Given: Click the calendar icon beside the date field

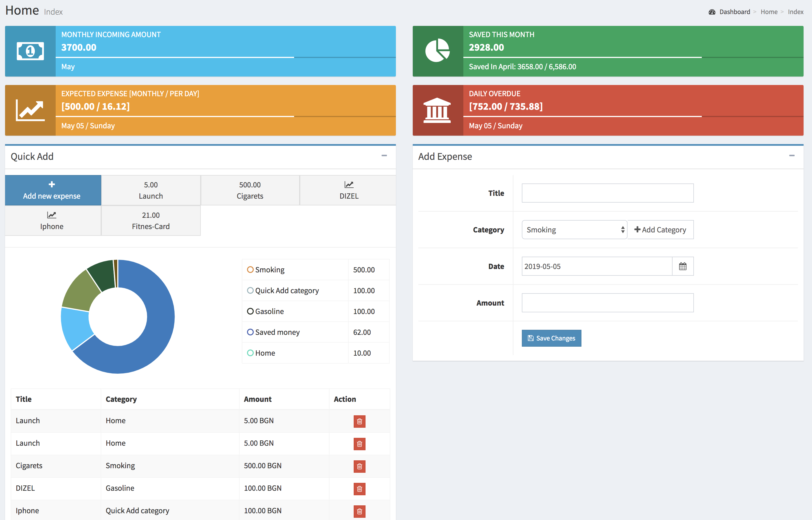Looking at the screenshot, I should coord(682,266).
